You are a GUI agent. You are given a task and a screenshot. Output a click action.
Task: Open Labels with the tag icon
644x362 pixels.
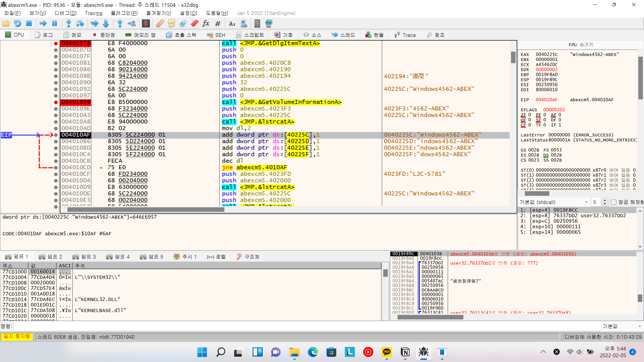183,23
